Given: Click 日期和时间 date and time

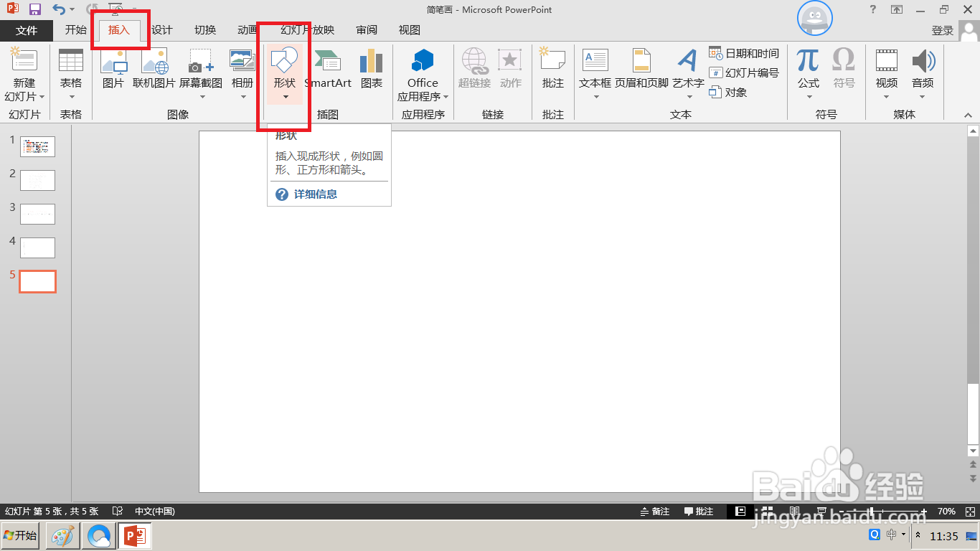Looking at the screenshot, I should [x=744, y=53].
